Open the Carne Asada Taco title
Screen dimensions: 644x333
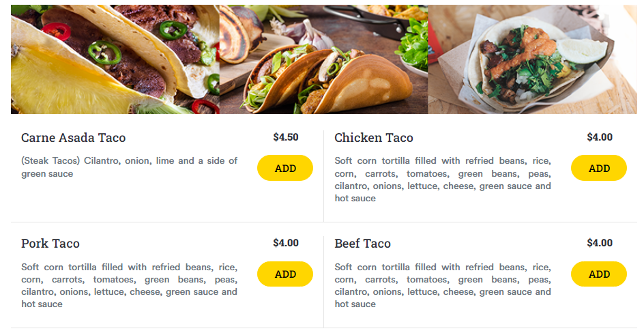coord(73,138)
